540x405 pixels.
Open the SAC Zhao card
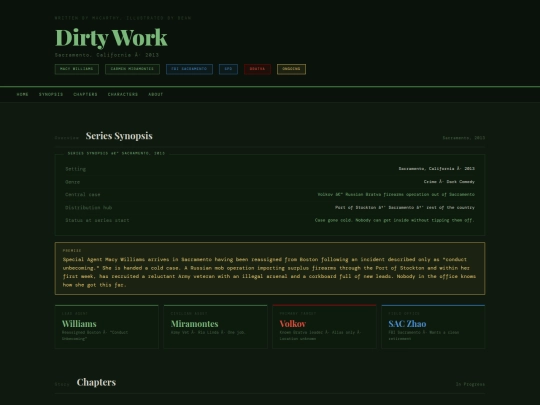(433, 326)
